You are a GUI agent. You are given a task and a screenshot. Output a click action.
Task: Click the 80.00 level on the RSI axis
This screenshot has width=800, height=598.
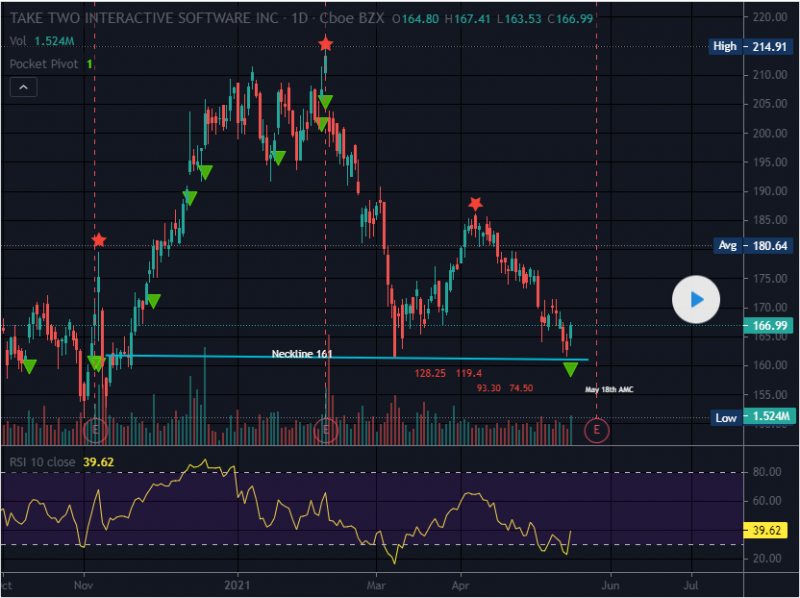coord(767,472)
